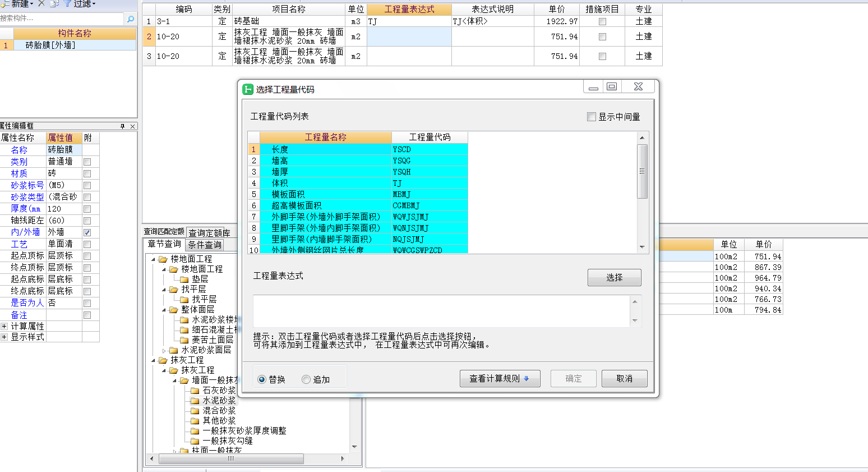Click the folder icon of 找平层 leaf
The width and height of the screenshot is (868, 472).
click(x=184, y=299)
